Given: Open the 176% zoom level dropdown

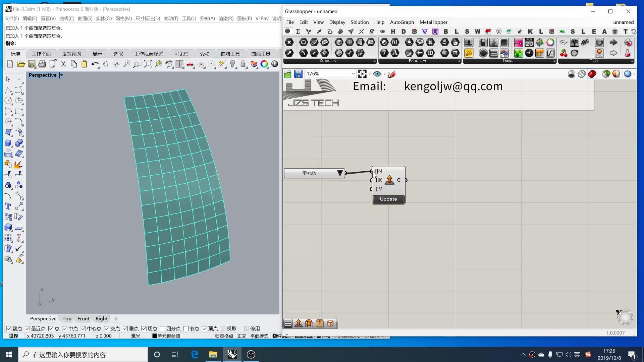Looking at the screenshot, I should (x=353, y=74).
